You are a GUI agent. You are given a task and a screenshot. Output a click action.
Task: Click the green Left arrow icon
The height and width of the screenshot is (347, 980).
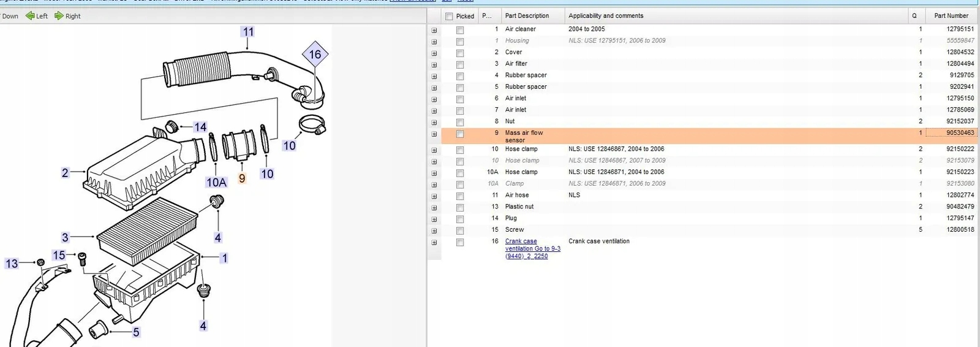click(x=30, y=16)
